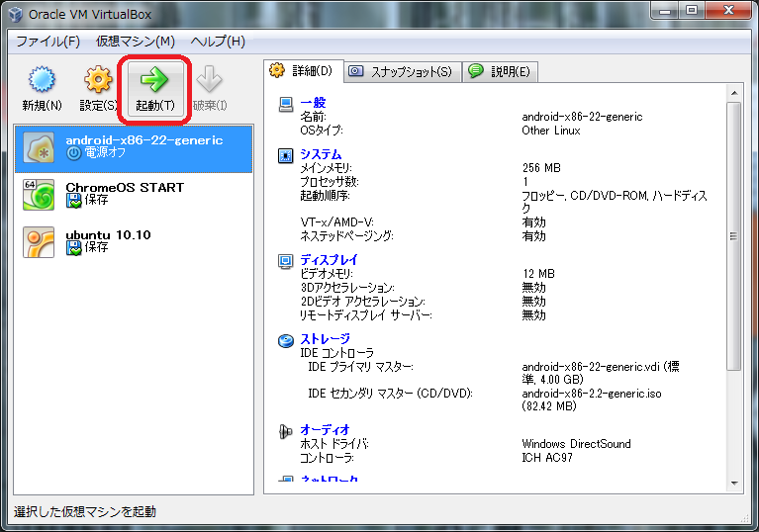This screenshot has height=532, width=759.
Task: Select android-x86-22-generic VM icon
Action: [x=39, y=148]
